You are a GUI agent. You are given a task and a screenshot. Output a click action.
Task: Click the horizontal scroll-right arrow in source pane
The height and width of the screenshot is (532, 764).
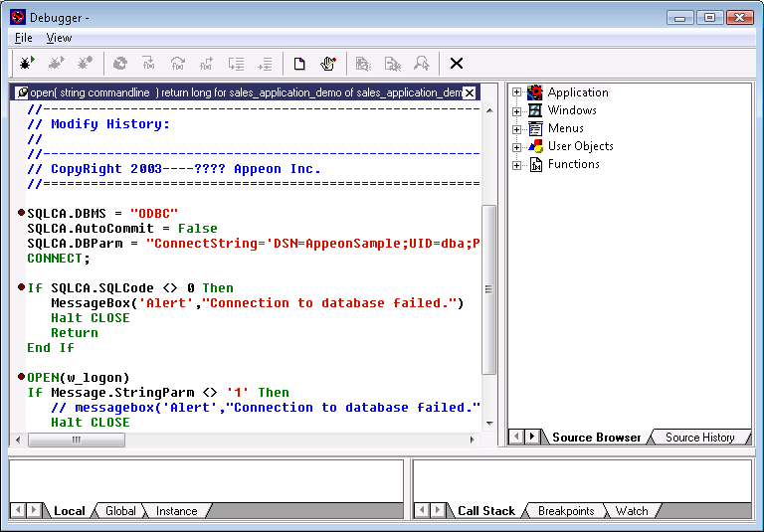(472, 440)
